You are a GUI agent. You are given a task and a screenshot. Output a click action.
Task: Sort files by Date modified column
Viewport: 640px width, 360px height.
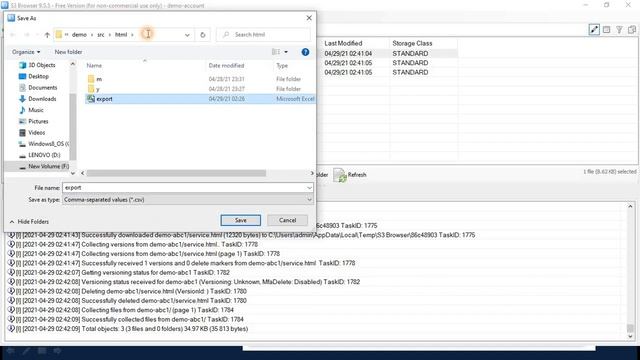click(x=226, y=65)
